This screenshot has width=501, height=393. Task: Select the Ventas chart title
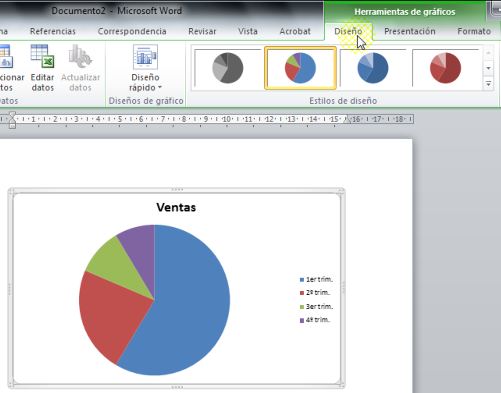click(176, 207)
